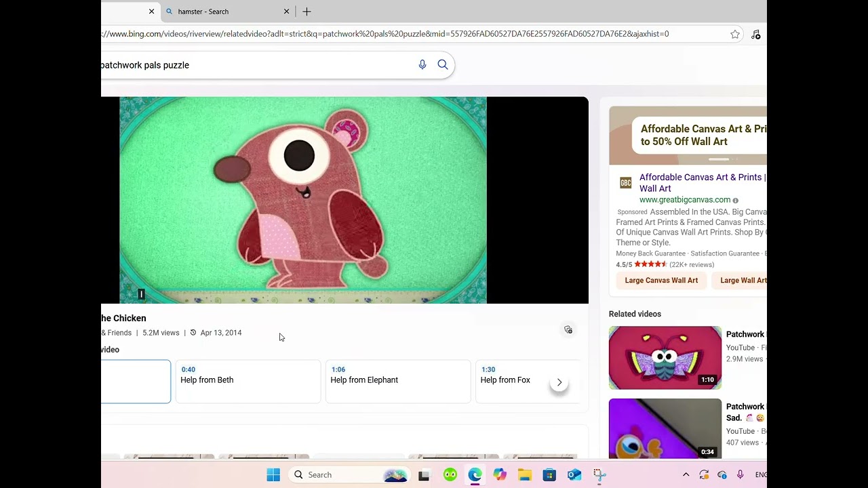
Task: Click the sync status tray icon
Action: pos(704,475)
